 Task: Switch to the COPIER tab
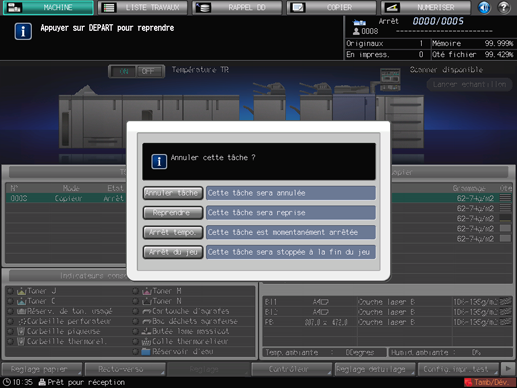tap(332, 8)
